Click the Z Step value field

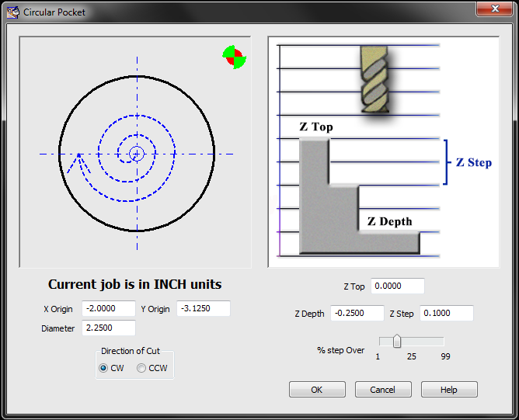(447, 313)
